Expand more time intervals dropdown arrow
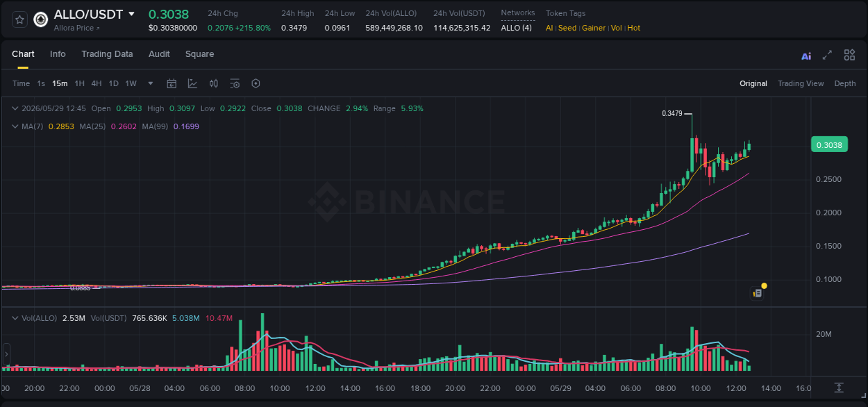 click(x=151, y=83)
